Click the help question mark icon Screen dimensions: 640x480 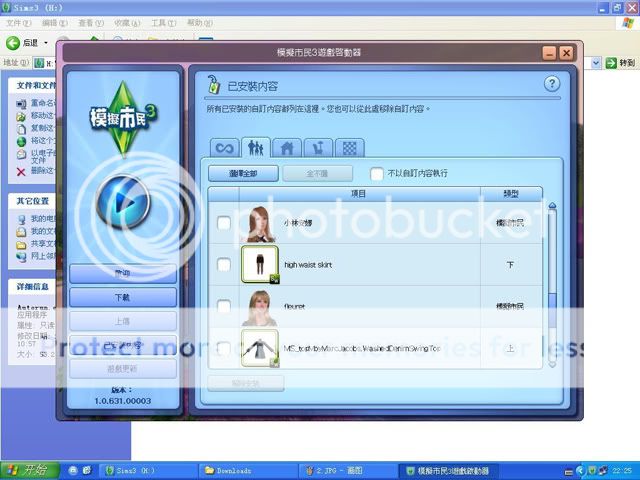(552, 84)
